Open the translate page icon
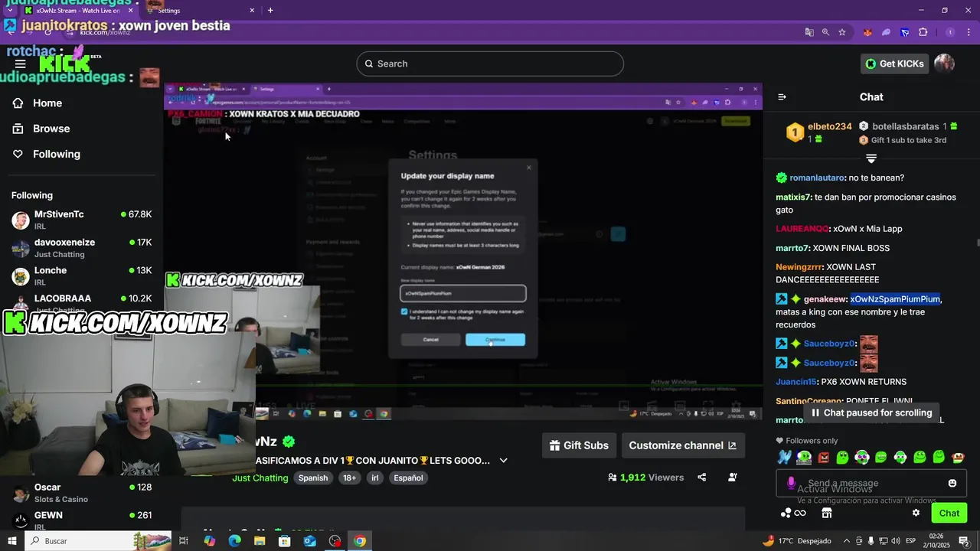 tap(809, 32)
